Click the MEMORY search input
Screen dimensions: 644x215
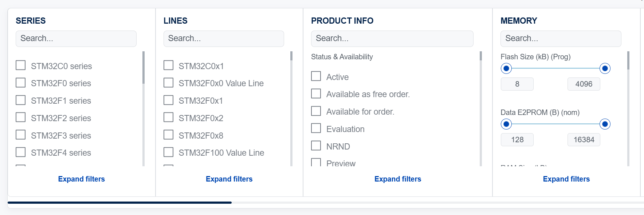561,39
